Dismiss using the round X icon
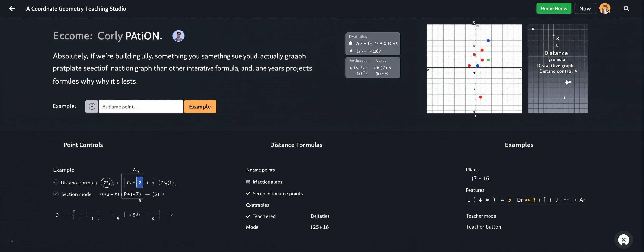The image size is (644, 252). (623, 240)
